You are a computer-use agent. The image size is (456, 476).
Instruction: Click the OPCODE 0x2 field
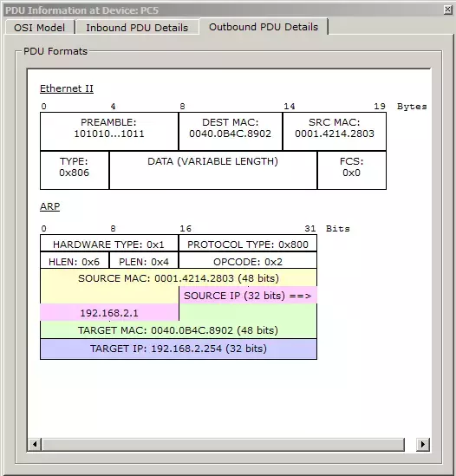(248, 261)
